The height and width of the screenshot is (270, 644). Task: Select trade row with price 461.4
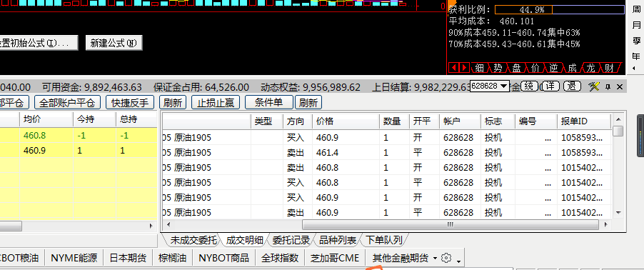pos(387,152)
